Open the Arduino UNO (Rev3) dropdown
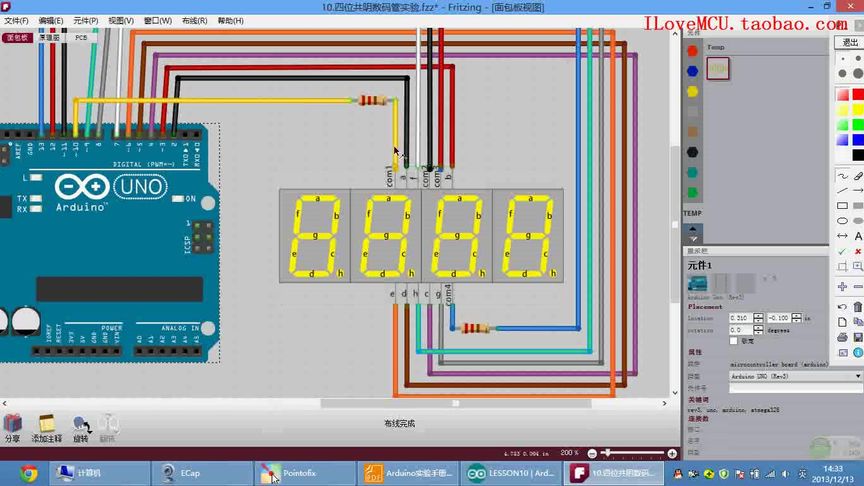This screenshot has height=486, width=864. (x=795, y=376)
